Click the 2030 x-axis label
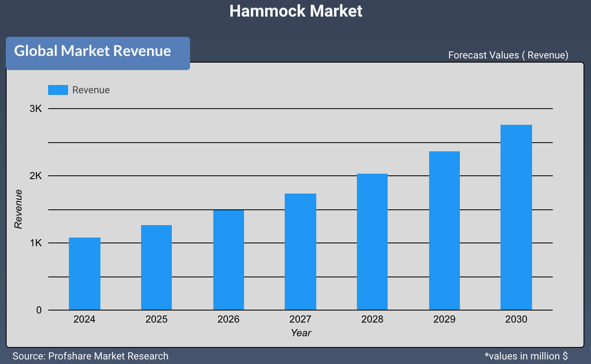The height and width of the screenshot is (364, 591). pyautogui.click(x=516, y=319)
